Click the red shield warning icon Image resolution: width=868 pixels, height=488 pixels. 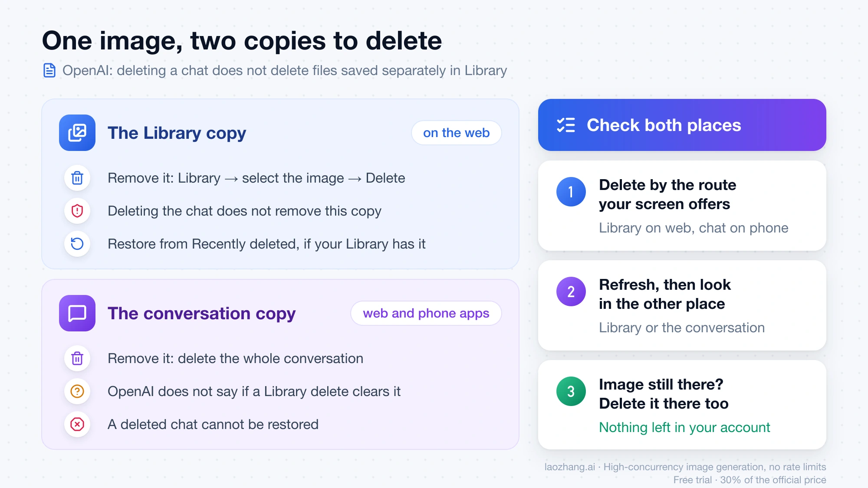[77, 211]
